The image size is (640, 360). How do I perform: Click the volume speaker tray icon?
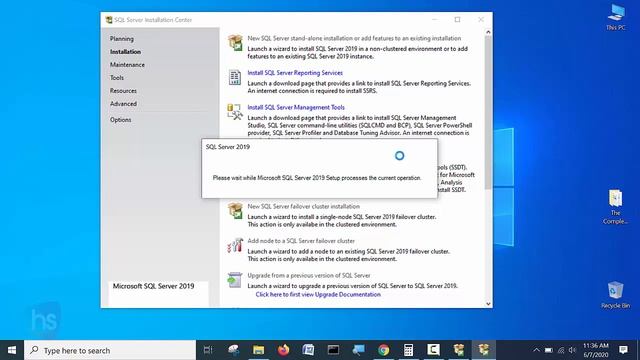coord(572,350)
